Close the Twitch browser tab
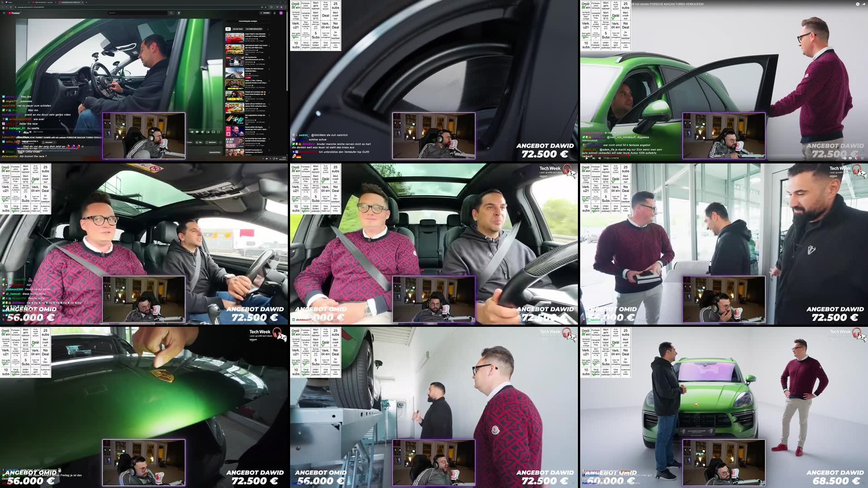868x488 pixels. pos(29,2)
